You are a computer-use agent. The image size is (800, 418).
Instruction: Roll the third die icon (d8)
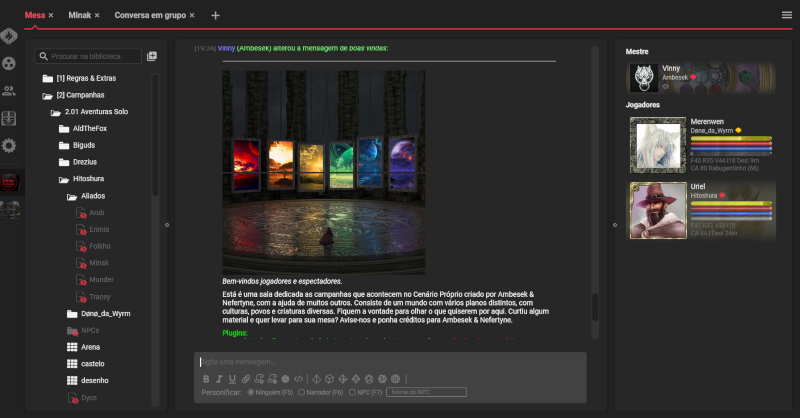(343, 379)
